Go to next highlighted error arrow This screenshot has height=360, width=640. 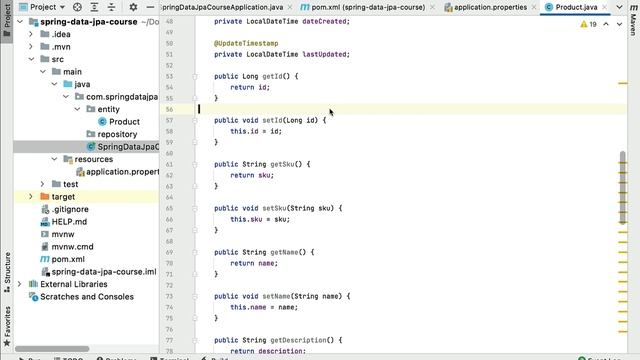(619, 24)
